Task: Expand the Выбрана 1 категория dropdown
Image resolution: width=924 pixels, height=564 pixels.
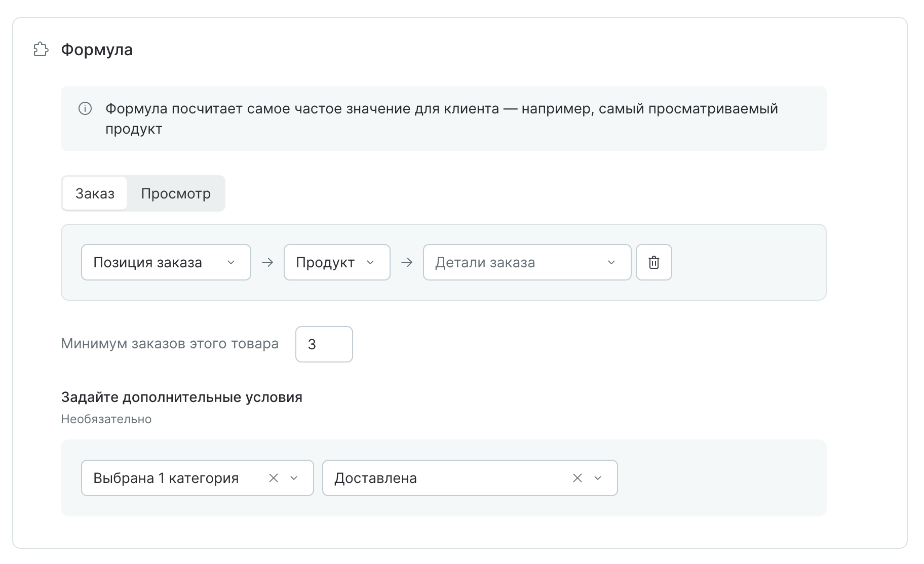Action: pos(294,478)
